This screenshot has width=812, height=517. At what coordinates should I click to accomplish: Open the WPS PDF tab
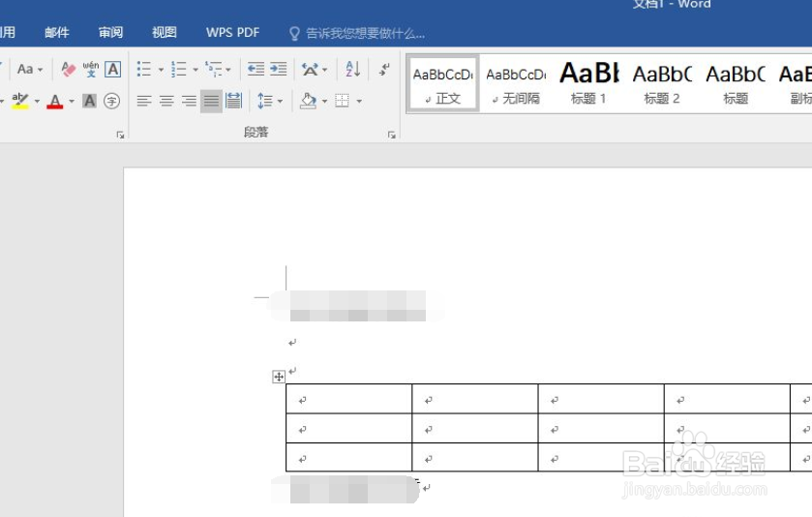(232, 33)
